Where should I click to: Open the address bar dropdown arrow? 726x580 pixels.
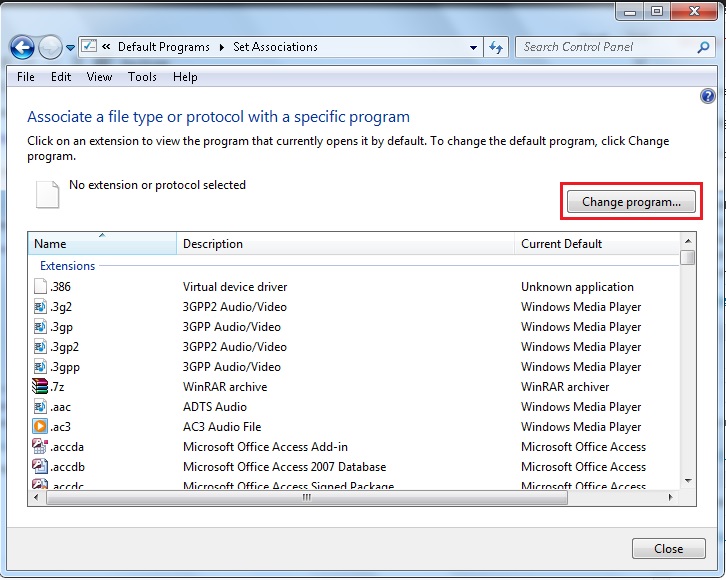tap(473, 47)
